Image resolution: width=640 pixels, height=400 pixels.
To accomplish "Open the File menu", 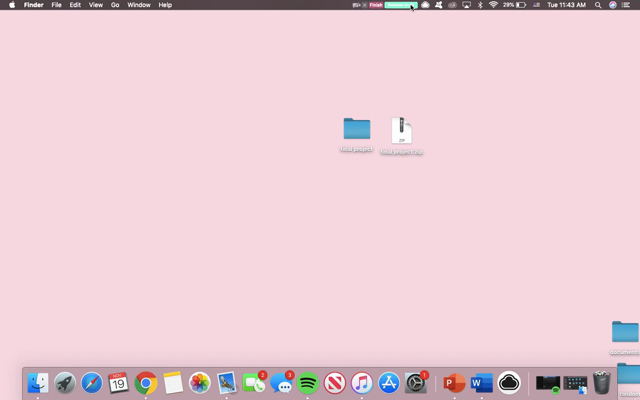I will click(x=56, y=5).
